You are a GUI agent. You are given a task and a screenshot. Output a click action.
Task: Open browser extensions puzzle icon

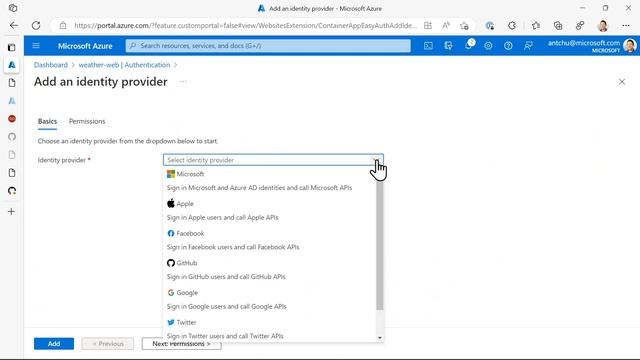(511, 26)
